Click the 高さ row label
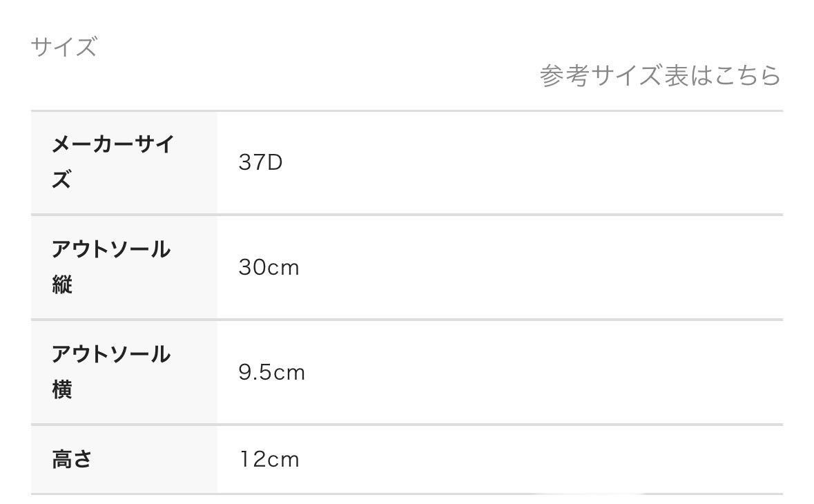Screen dimensions: 814x504 (72, 459)
